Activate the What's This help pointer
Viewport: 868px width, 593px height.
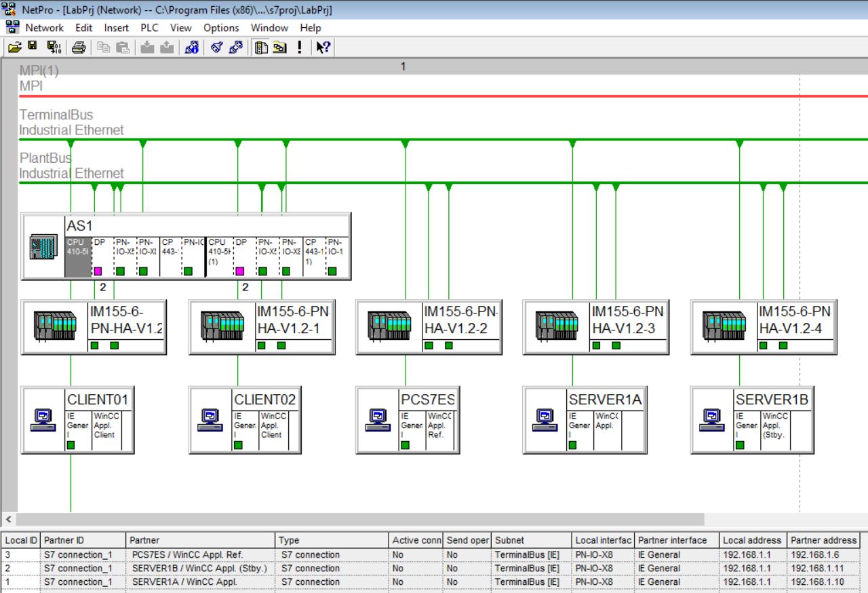tap(323, 47)
